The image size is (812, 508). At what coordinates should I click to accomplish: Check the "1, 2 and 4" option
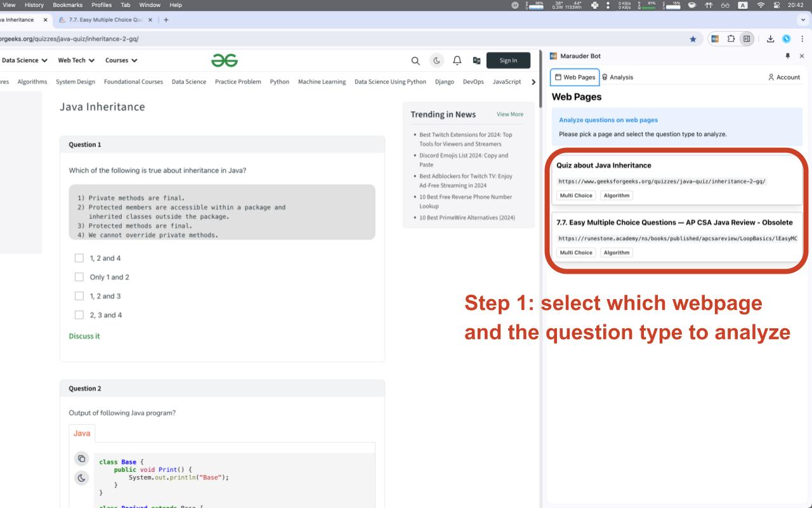pos(79,258)
